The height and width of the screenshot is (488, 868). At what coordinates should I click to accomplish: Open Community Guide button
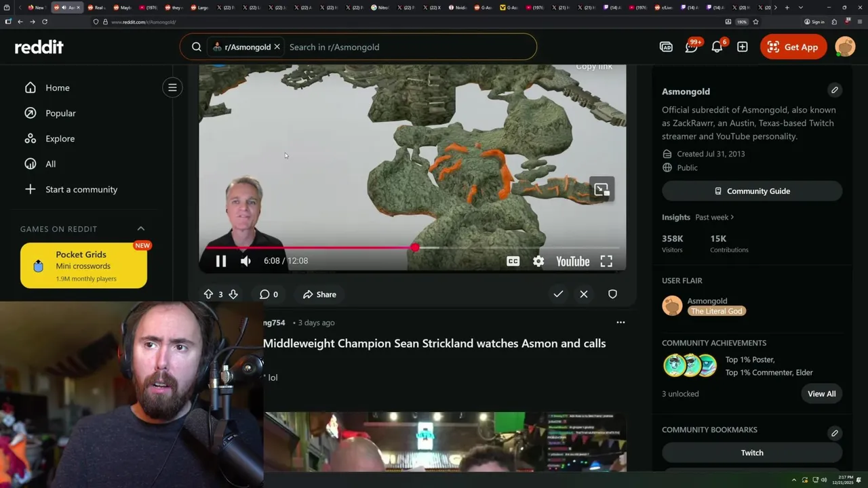[x=752, y=191]
